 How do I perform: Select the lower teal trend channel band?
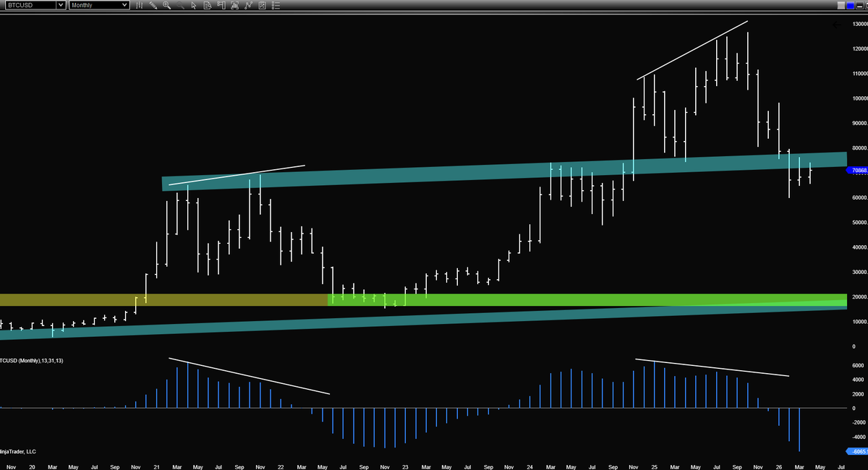[x=423, y=319]
